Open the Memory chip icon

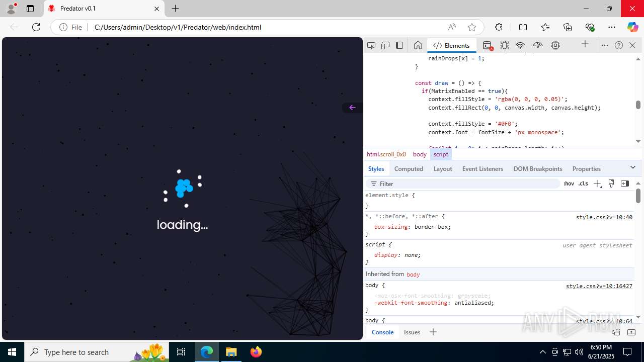[555, 45]
